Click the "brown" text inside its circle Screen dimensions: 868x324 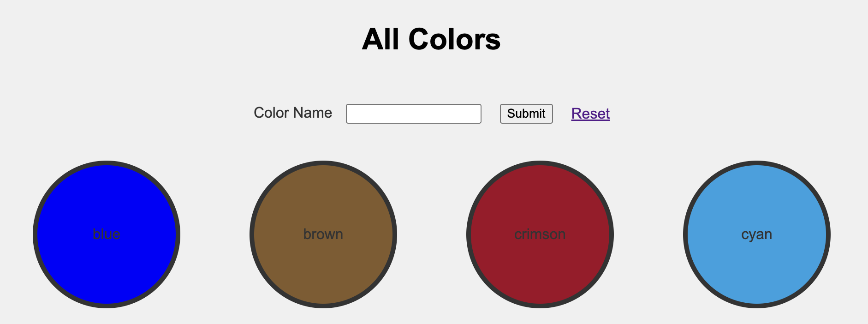point(323,234)
